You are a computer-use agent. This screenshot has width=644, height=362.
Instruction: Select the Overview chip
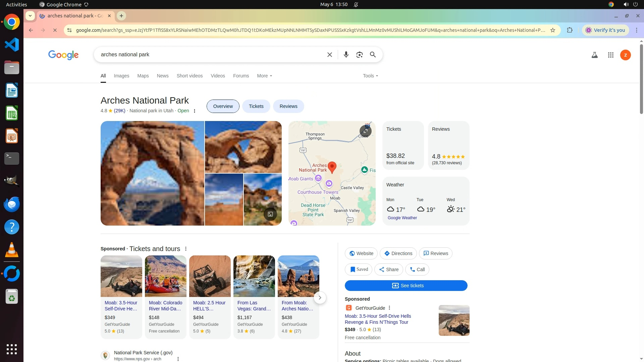pyautogui.click(x=223, y=106)
